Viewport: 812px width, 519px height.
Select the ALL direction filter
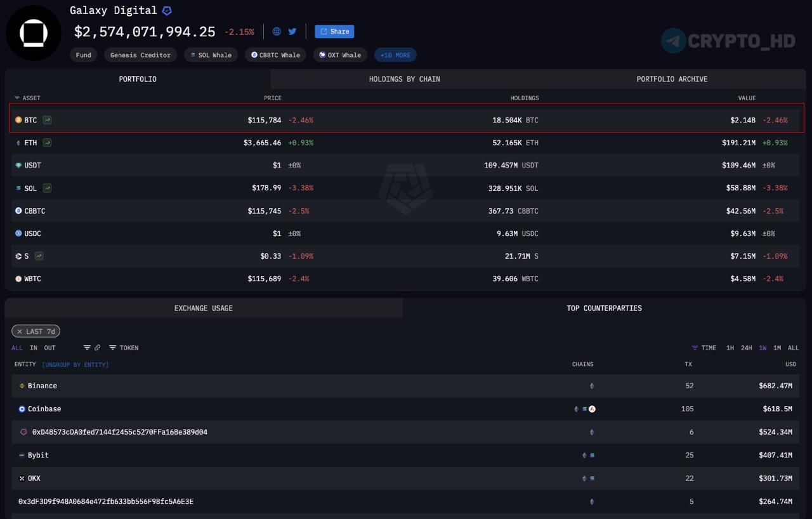pos(17,348)
